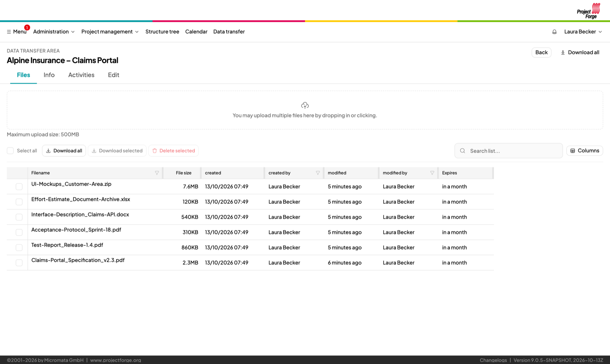610x364 pixels.
Task: Click the ProjectForge logo
Action: pyautogui.click(x=588, y=11)
